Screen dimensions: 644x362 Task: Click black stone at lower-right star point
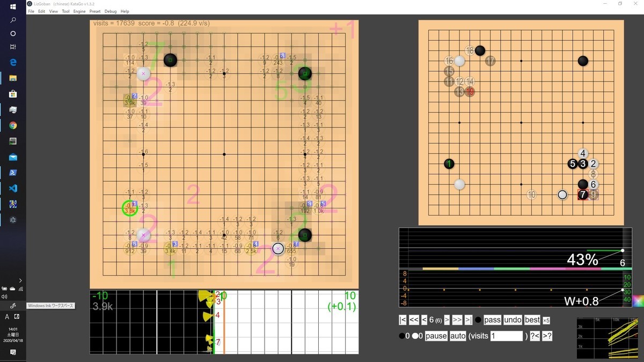click(305, 234)
